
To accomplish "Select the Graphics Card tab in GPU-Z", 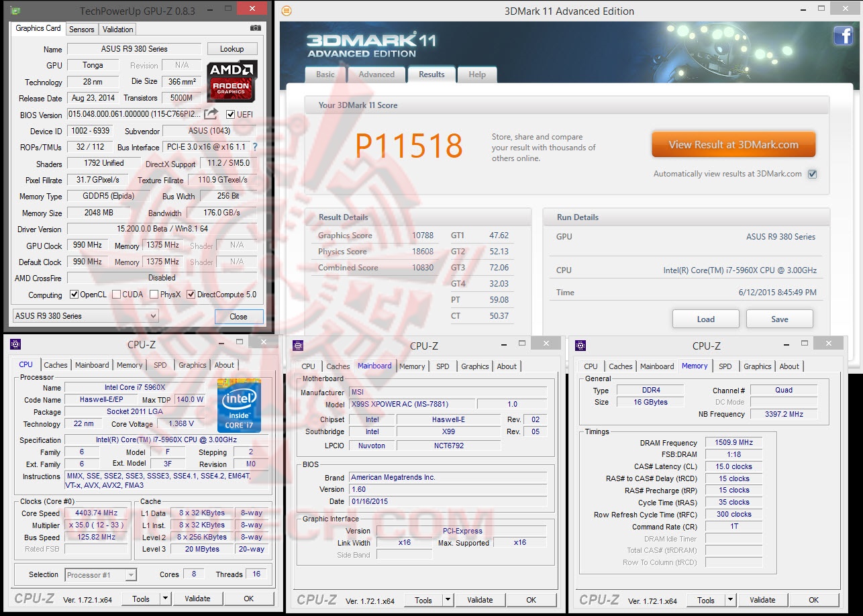I will click(x=38, y=28).
